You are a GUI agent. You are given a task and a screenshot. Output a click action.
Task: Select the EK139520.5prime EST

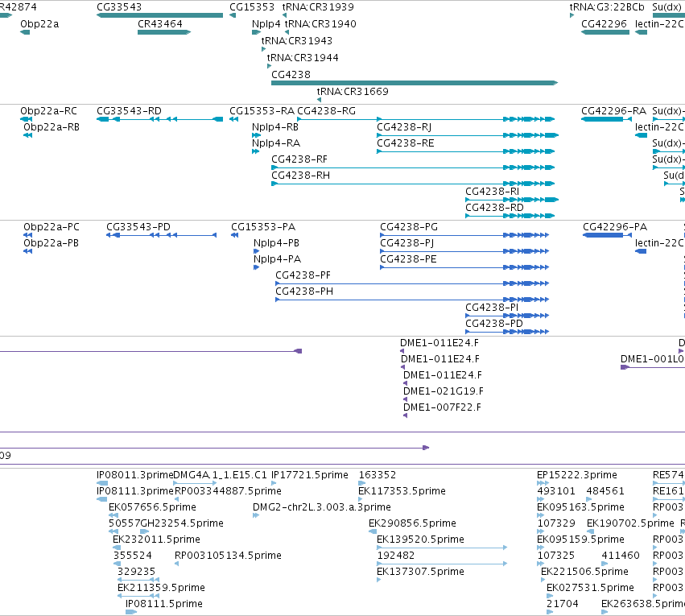pyautogui.click(x=442, y=548)
